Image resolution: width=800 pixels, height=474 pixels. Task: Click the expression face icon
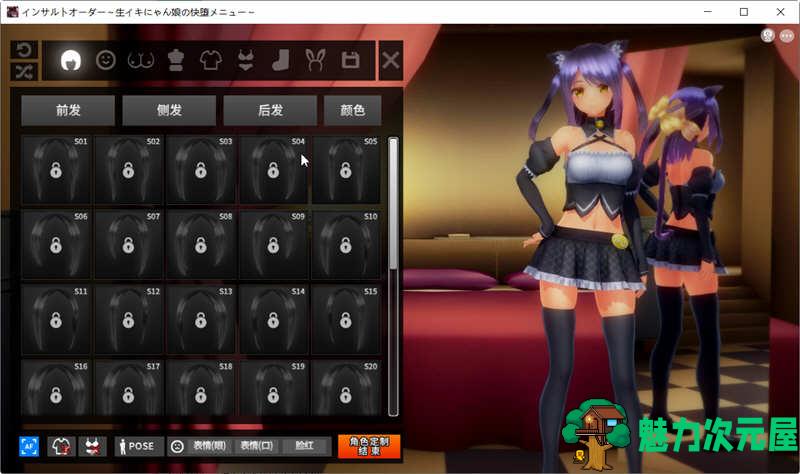[177, 446]
